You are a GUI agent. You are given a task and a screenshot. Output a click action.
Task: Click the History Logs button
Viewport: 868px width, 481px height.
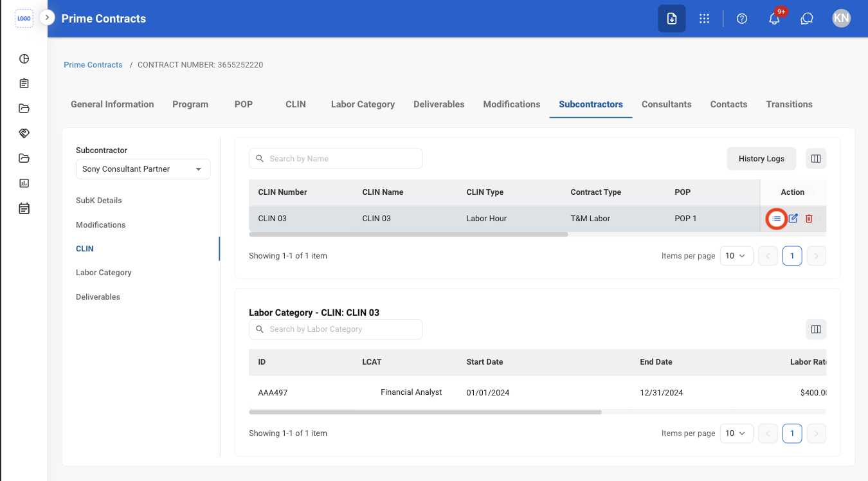761,159
